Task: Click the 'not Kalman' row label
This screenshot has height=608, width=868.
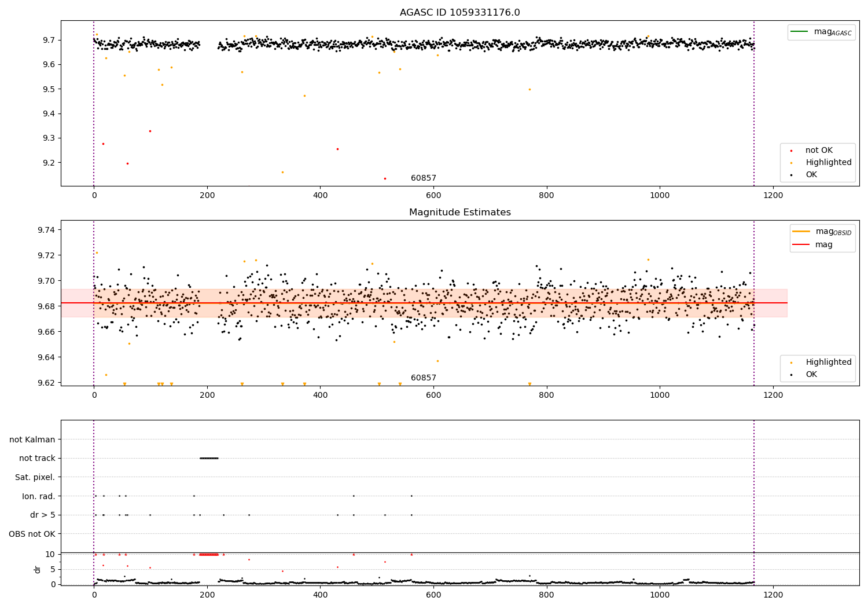Action: [32, 439]
